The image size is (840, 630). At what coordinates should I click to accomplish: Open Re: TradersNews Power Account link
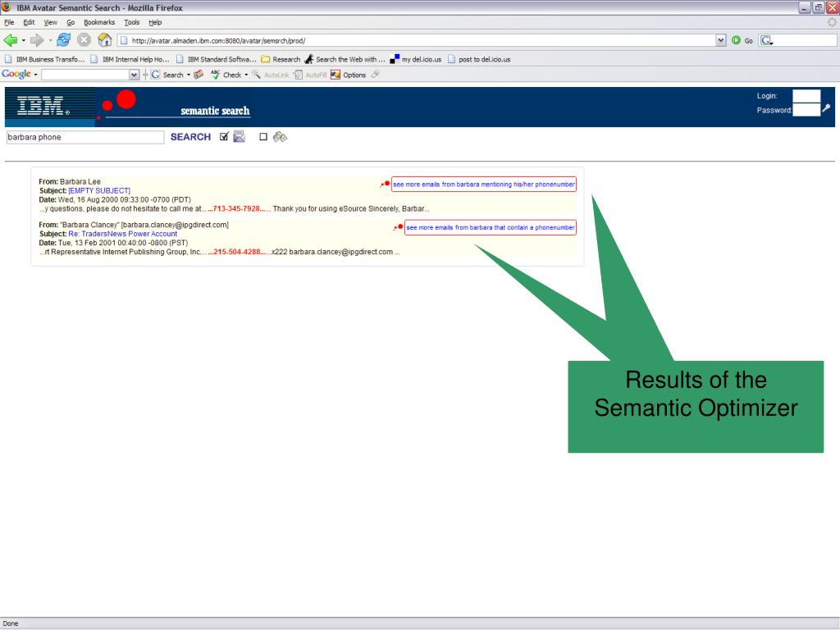(x=123, y=234)
